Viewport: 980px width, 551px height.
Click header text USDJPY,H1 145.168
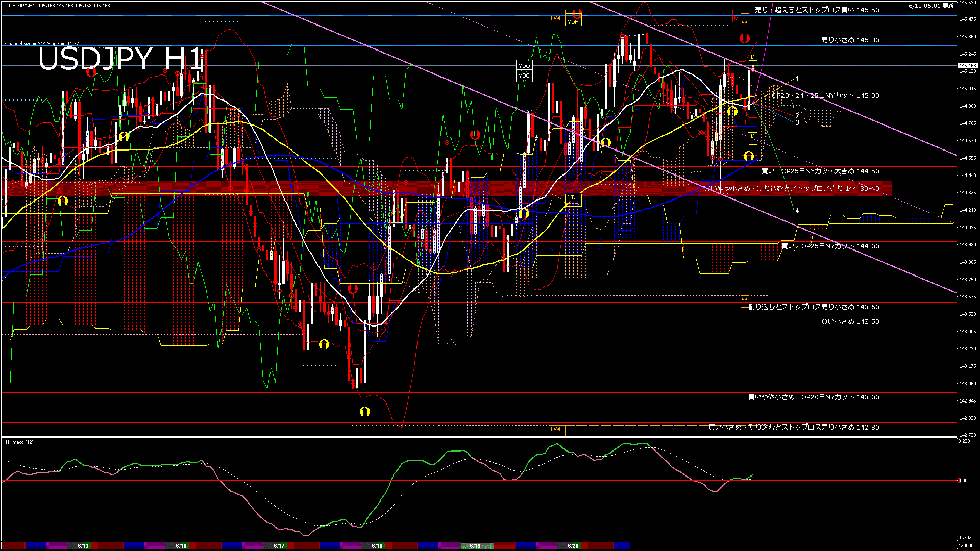(59, 5)
